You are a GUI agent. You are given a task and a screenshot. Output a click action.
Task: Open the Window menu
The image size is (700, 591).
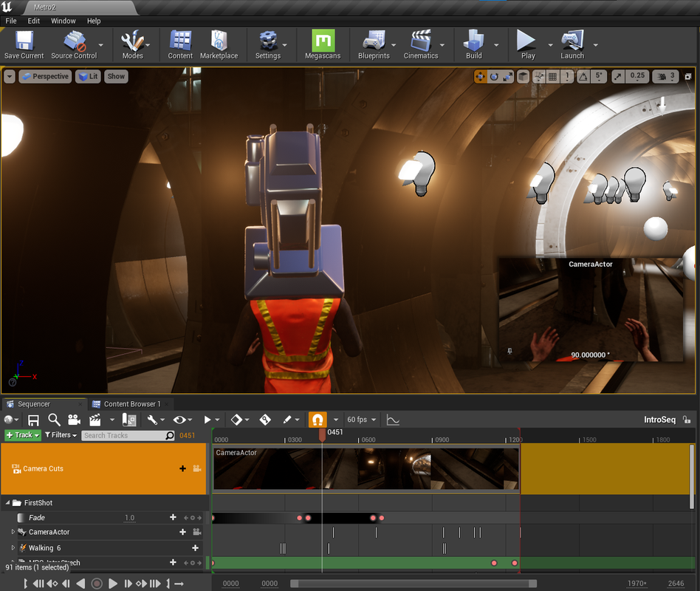coord(64,21)
